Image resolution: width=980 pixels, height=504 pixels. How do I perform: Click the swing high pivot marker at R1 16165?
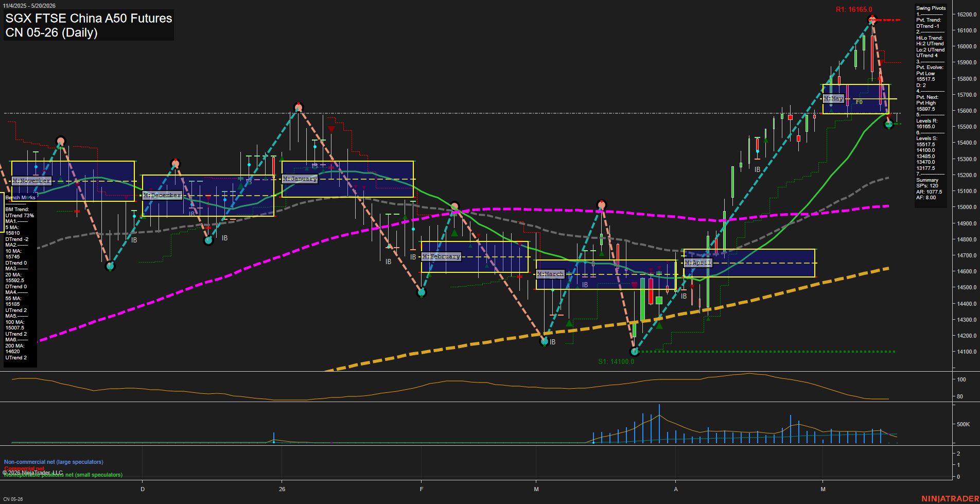(x=872, y=20)
